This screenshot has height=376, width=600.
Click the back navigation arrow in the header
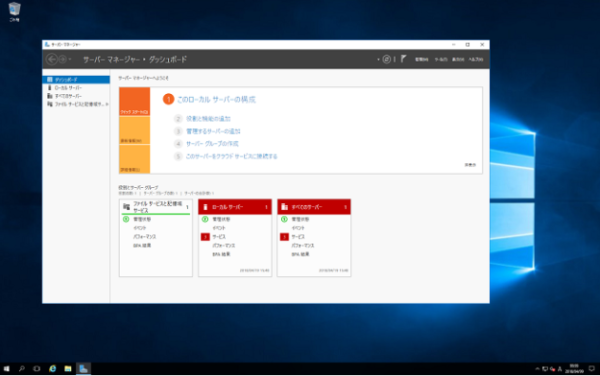[x=52, y=59]
